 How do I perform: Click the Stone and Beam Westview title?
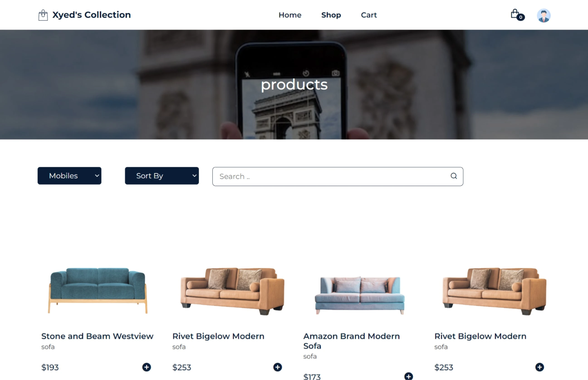pyautogui.click(x=97, y=336)
